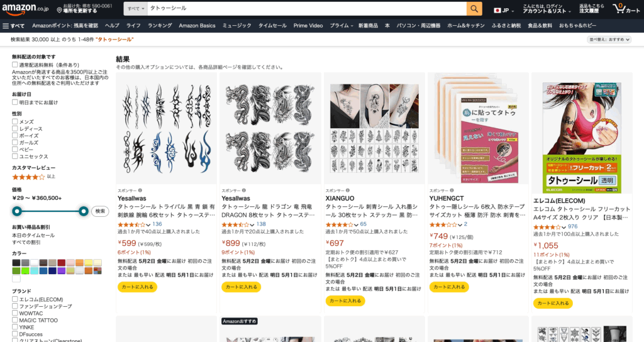Image resolution: width=644 pixels, height=342 pixels.
Task: Add XIANGUO sticker set to cart
Action: tap(345, 301)
